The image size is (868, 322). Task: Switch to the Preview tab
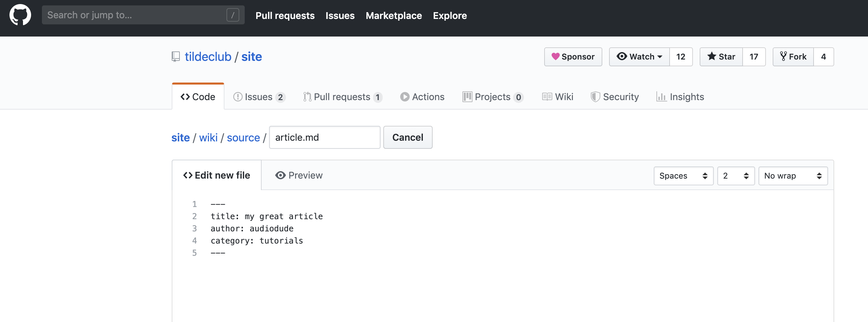(299, 175)
